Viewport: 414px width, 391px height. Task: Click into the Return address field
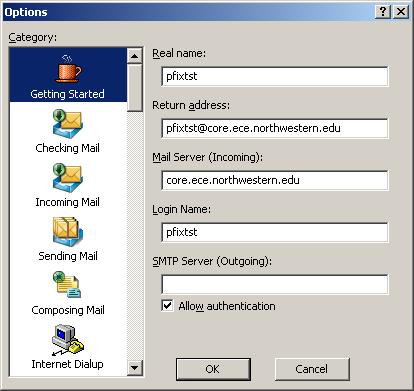pos(275,128)
